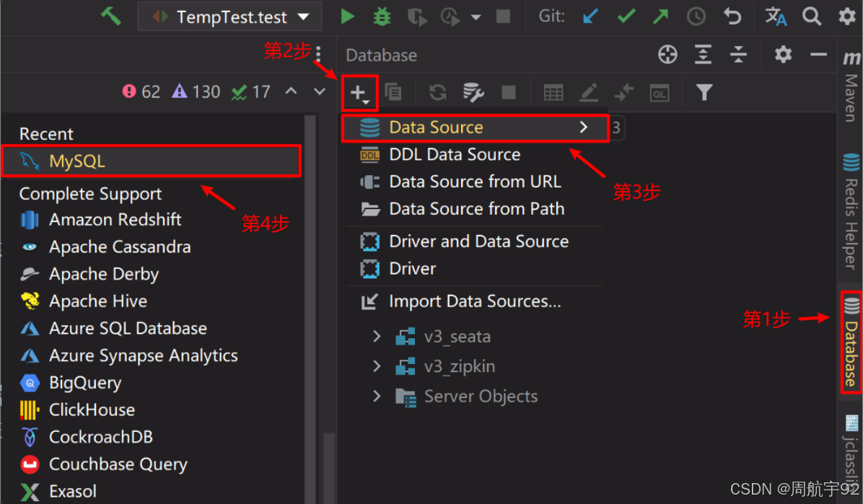The height and width of the screenshot is (504, 863).
Task: Click the Jump to Source icon
Action: click(623, 92)
